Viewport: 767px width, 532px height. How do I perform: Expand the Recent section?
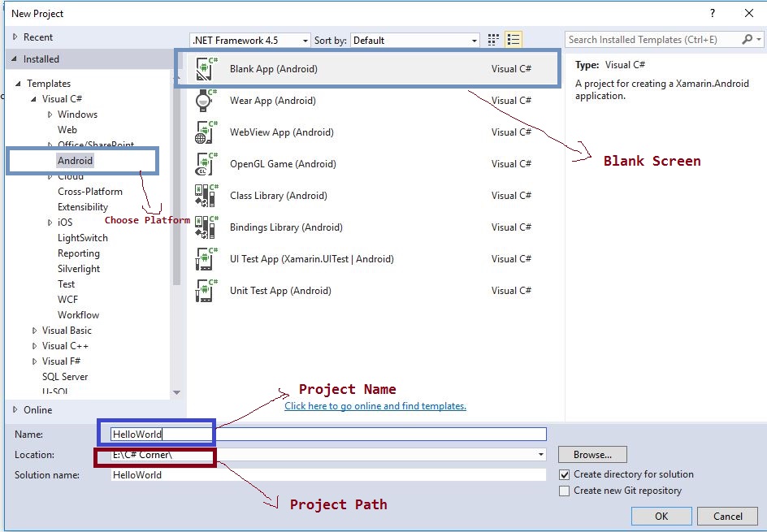tap(15, 37)
